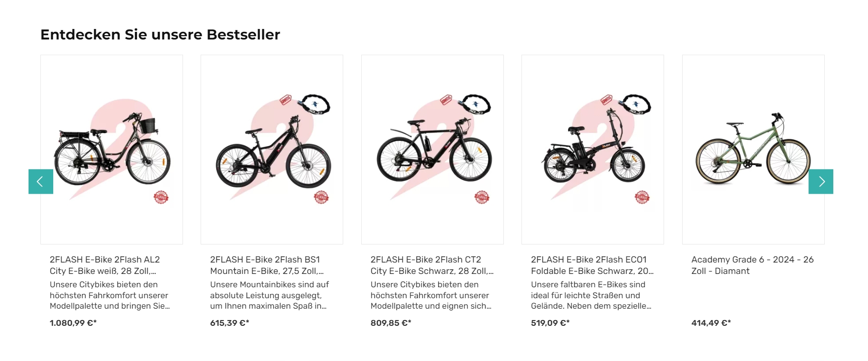The width and height of the screenshot is (868, 361).
Task: Click the previous arrow on bestseller carousel
Action: [41, 182]
